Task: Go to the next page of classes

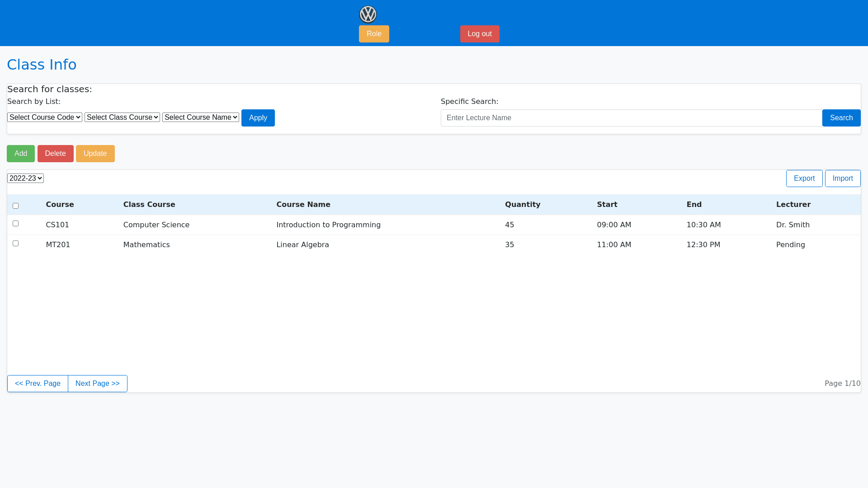Action: coord(97,383)
